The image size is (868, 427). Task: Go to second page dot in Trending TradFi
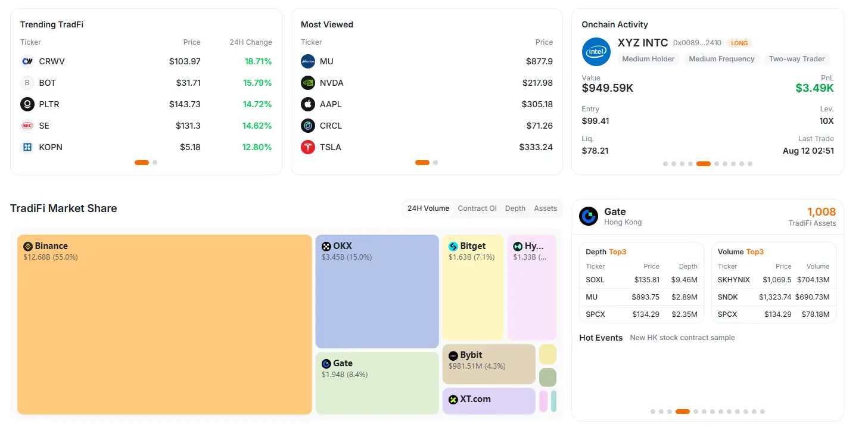click(x=155, y=162)
